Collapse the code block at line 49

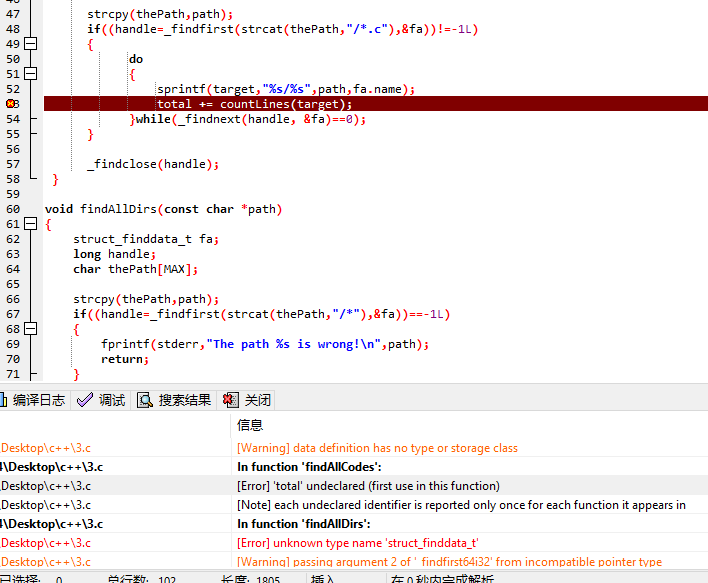(x=31, y=44)
